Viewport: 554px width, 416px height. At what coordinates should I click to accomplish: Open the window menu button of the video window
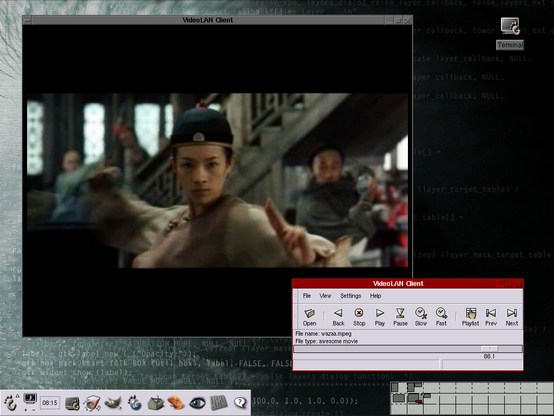click(x=27, y=20)
